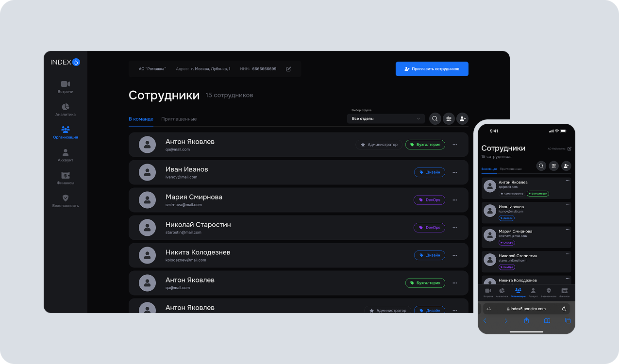This screenshot has width=619, height=364.
Task: Click the INDEX 5 logo
Action: pyautogui.click(x=65, y=62)
